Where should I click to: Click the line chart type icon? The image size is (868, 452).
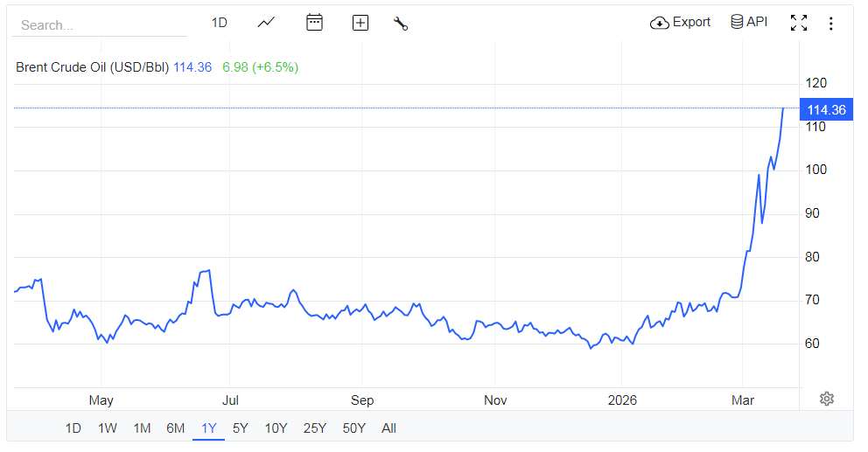click(266, 23)
